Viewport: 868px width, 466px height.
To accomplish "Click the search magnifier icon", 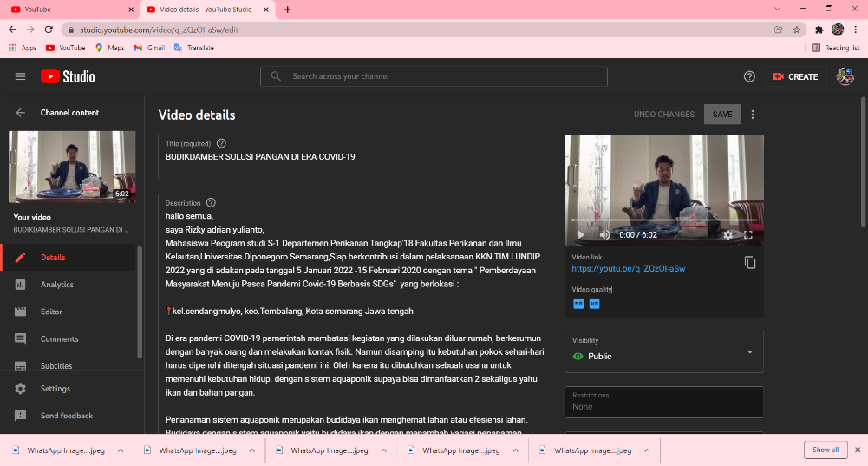I will point(276,76).
